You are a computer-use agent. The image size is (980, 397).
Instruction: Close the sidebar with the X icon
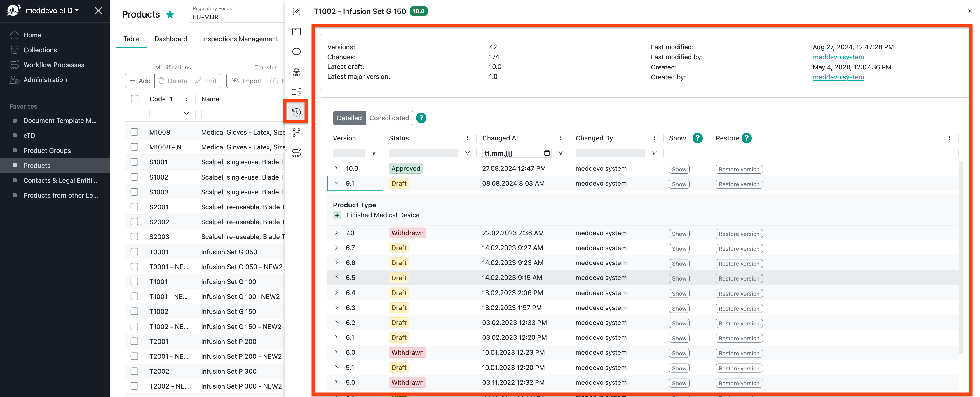tap(99, 11)
